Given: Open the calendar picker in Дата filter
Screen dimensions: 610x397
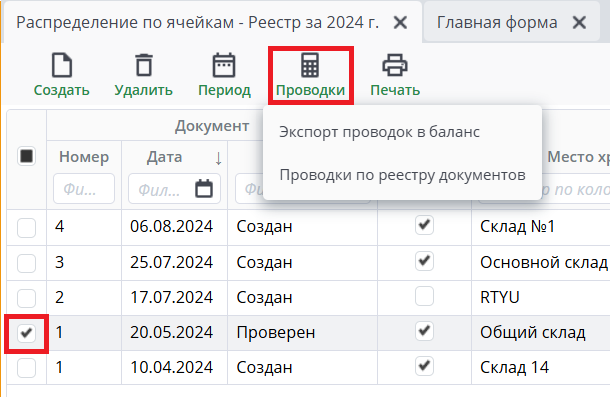Looking at the screenshot, I should pos(204,189).
